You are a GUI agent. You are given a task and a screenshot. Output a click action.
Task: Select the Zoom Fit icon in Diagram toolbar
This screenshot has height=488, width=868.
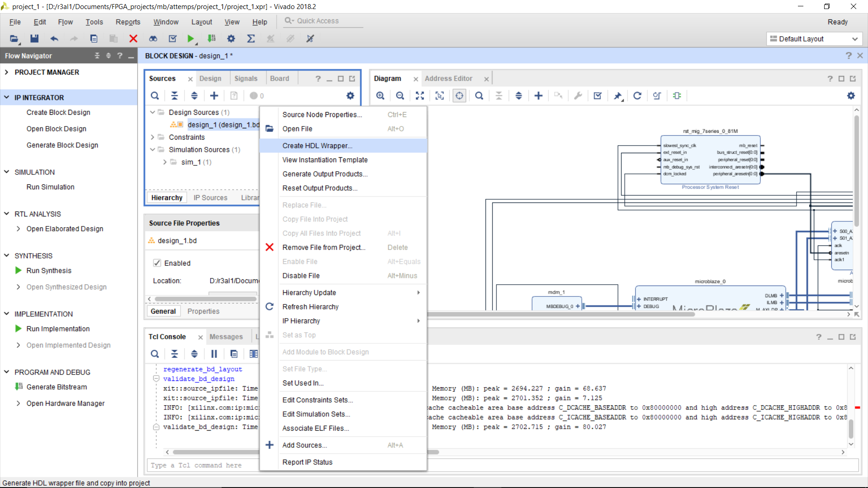420,95
